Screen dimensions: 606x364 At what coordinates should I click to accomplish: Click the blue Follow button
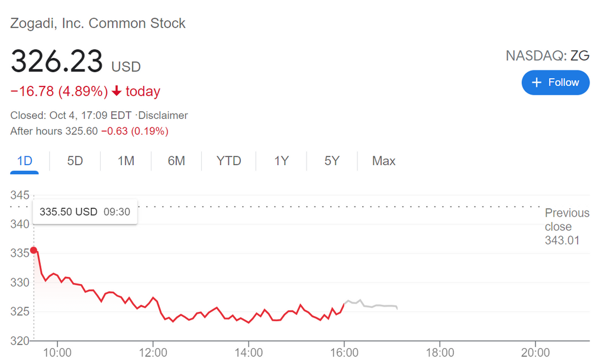click(555, 82)
